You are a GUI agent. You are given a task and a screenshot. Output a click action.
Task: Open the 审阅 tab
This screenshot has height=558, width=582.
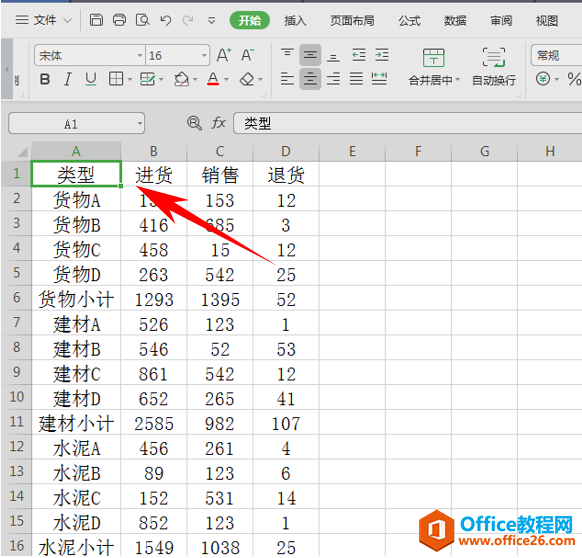point(501,20)
